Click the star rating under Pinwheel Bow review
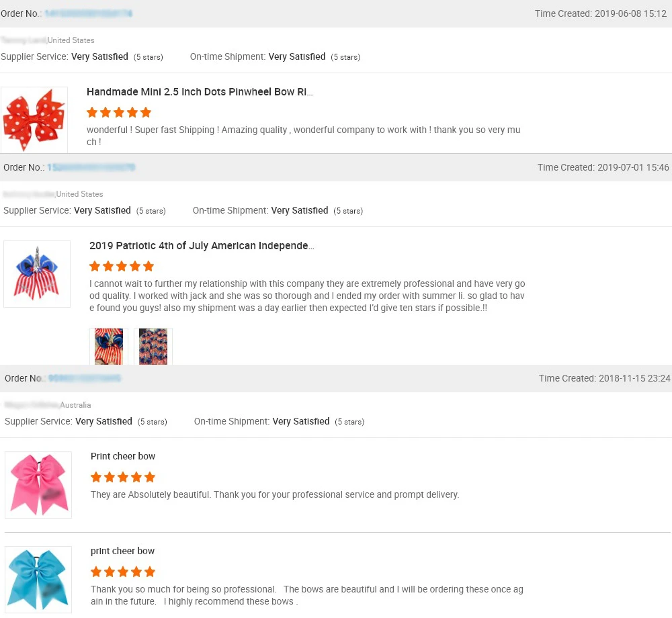672x618 pixels. tap(119, 112)
